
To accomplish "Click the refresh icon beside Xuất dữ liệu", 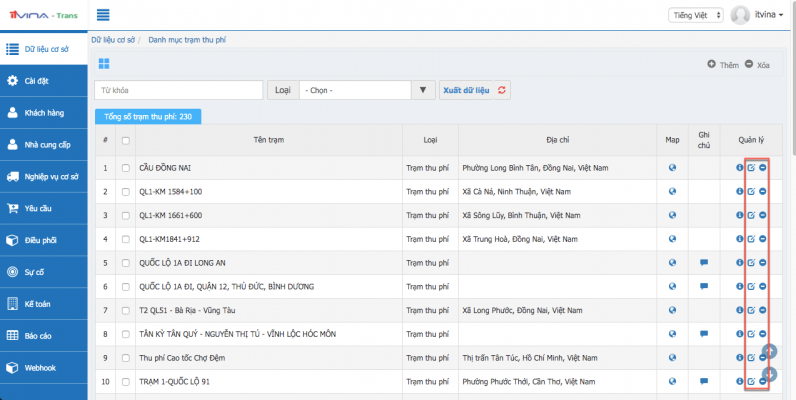I will (502, 90).
